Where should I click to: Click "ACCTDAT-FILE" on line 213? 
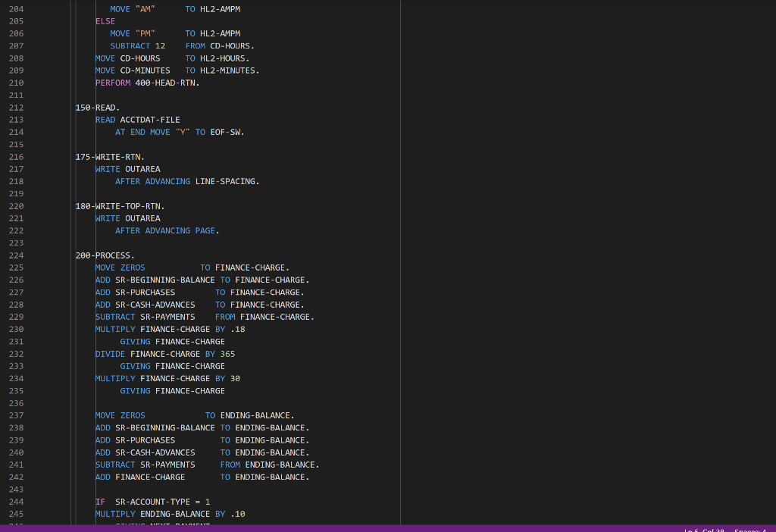click(x=149, y=120)
